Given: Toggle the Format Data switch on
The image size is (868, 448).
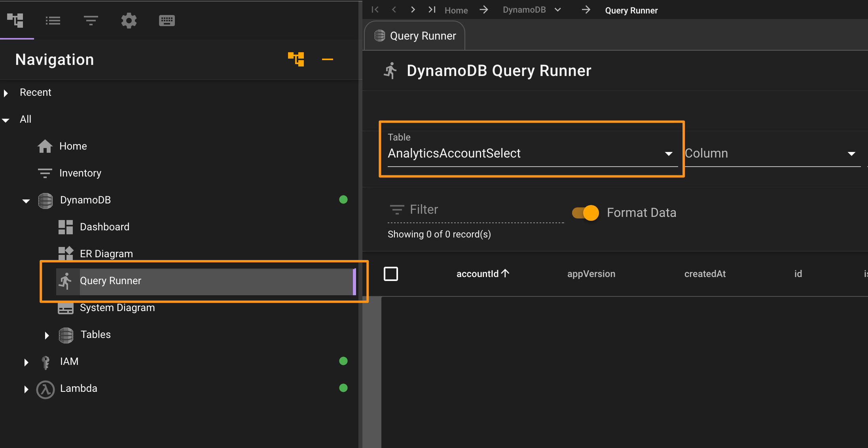Looking at the screenshot, I should [x=586, y=211].
